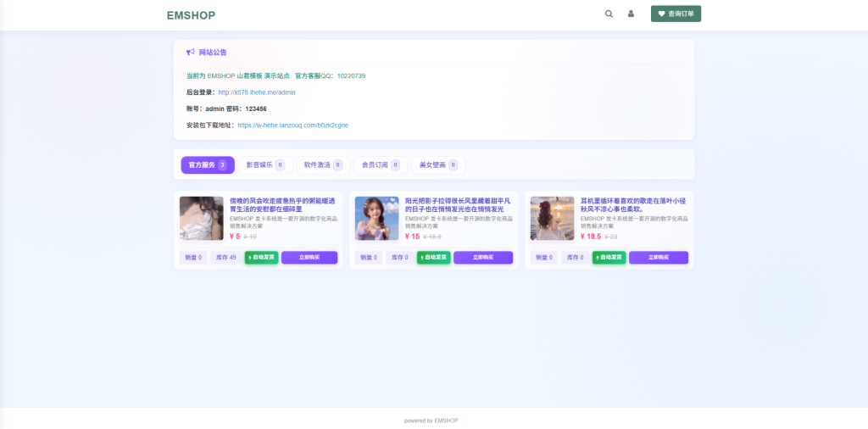The image size is (868, 429).
Task: Click the 查询订单 order lookup button
Action: point(676,14)
